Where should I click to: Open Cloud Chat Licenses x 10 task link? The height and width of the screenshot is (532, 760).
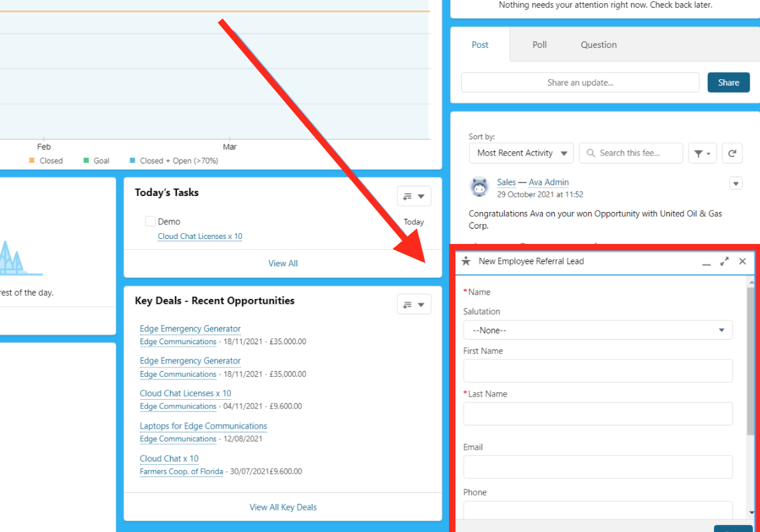pos(200,236)
